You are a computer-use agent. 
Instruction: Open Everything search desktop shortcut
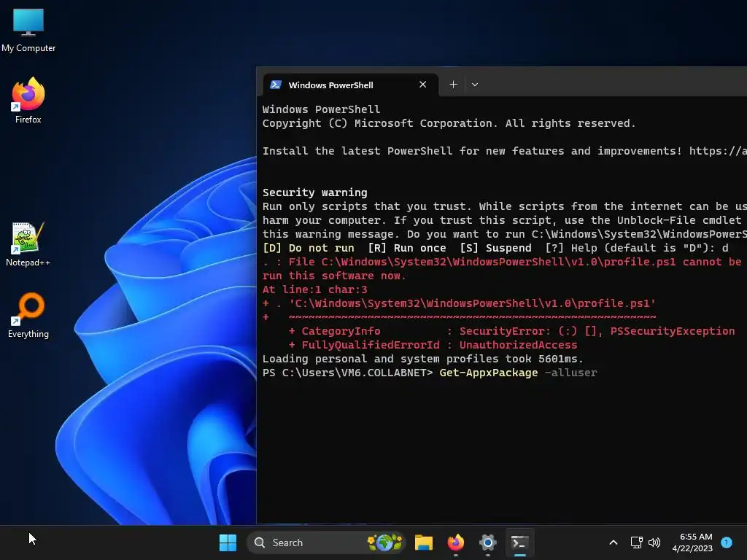pos(28,315)
